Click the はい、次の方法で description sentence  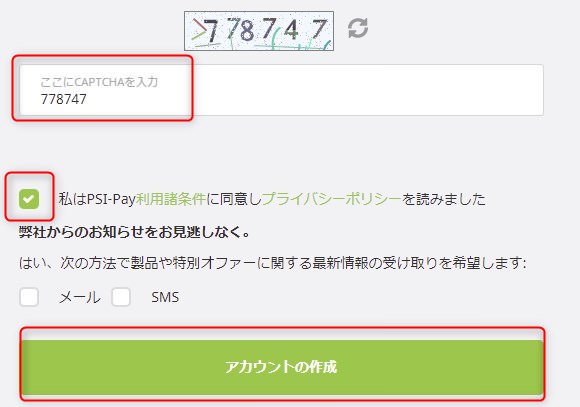click(x=273, y=263)
